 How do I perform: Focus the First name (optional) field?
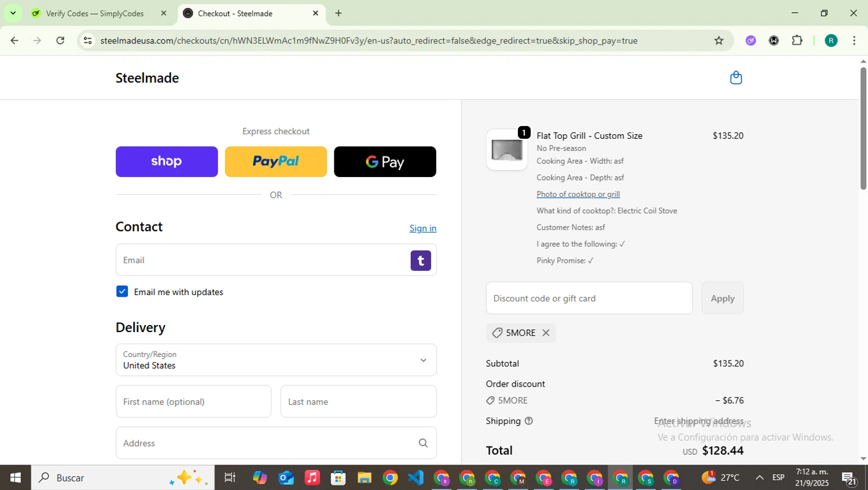193,401
